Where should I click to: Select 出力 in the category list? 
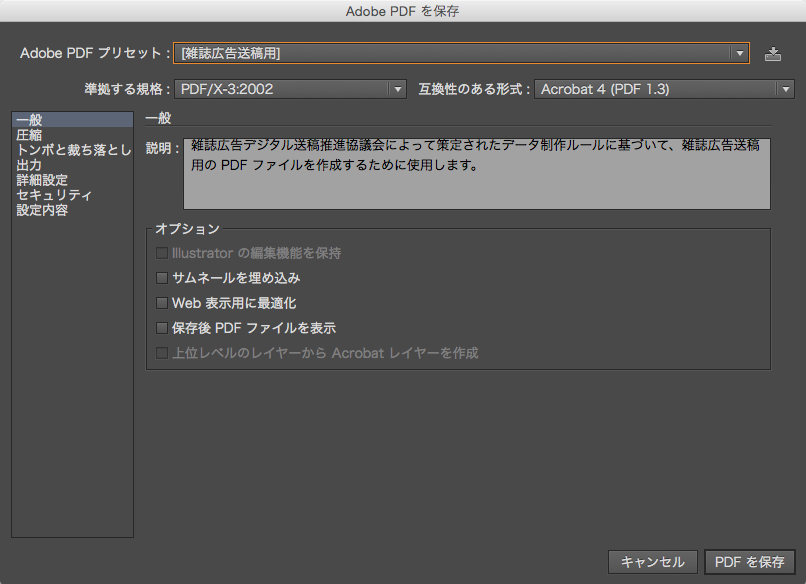tap(72, 165)
